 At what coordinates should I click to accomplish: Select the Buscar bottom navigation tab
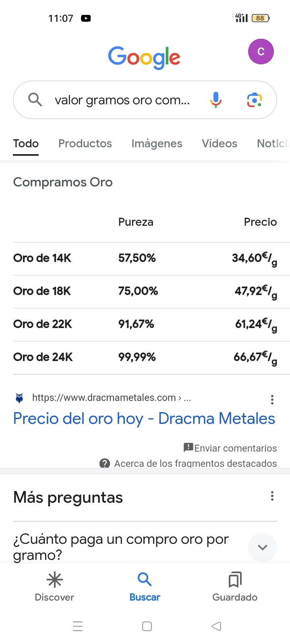point(145,586)
